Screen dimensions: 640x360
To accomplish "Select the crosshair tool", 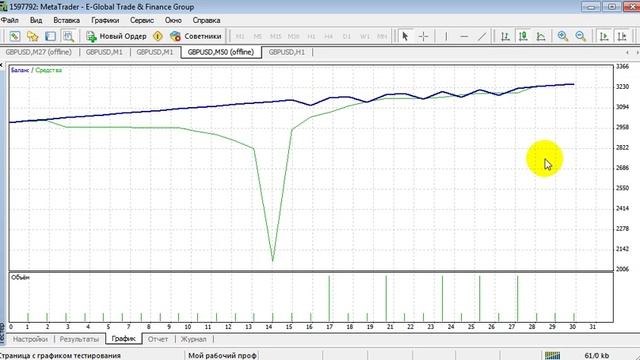I will point(423,36).
